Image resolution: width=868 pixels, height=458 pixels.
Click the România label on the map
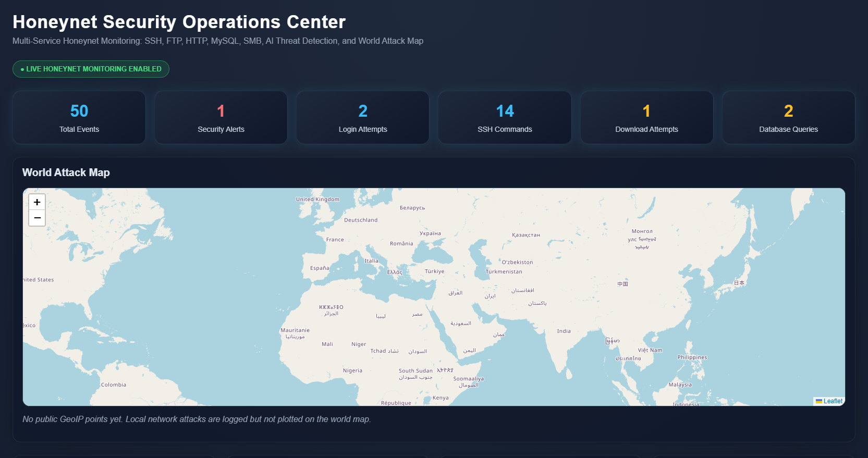tap(401, 244)
